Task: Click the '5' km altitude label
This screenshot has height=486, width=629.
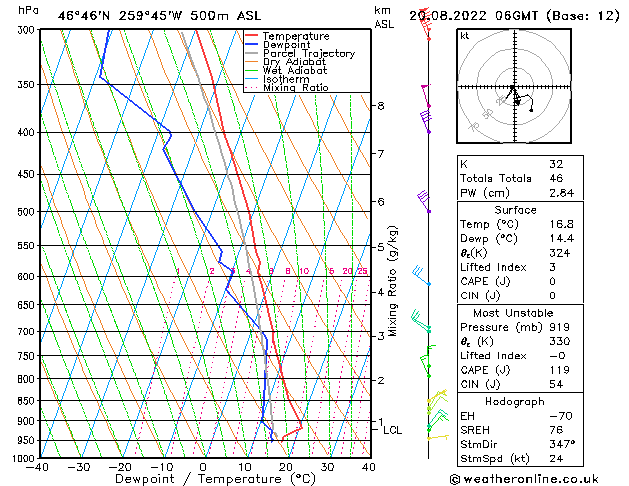Action: tap(381, 247)
